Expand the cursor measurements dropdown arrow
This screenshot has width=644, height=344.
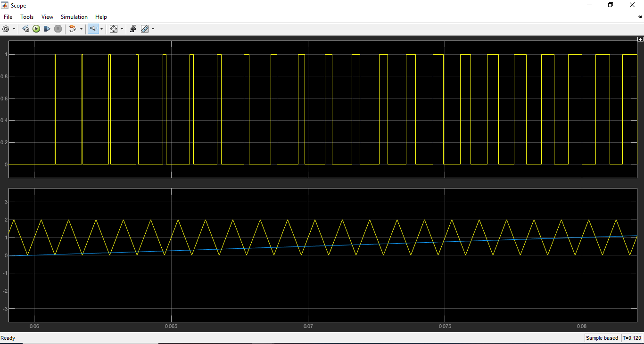pyautogui.click(x=153, y=29)
